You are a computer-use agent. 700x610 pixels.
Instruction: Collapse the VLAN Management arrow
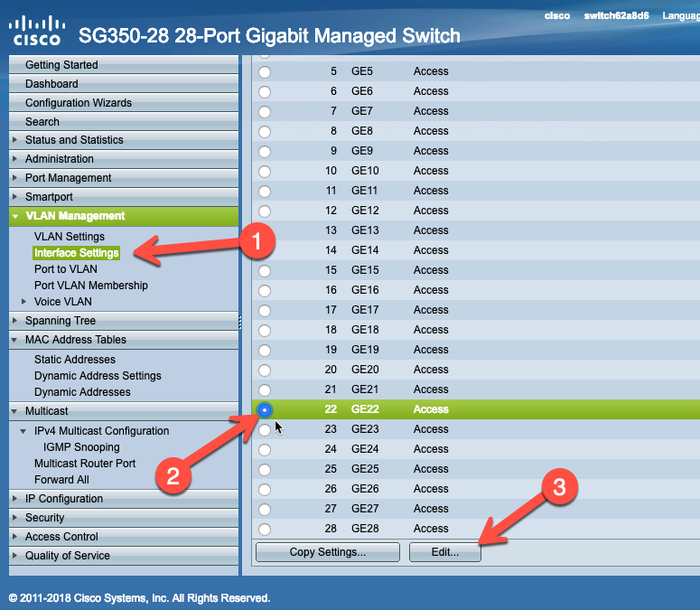(x=15, y=216)
